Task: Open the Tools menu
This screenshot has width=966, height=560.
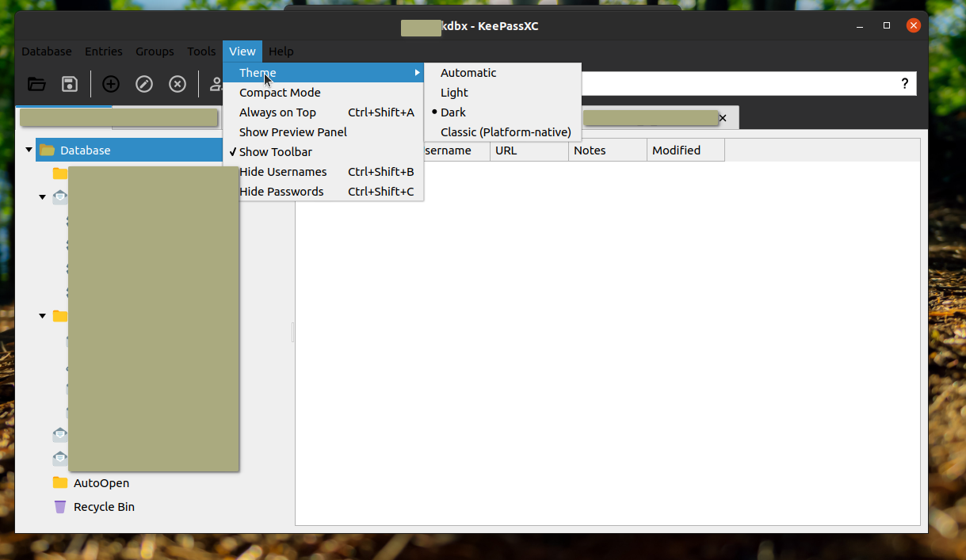Action: click(x=201, y=51)
